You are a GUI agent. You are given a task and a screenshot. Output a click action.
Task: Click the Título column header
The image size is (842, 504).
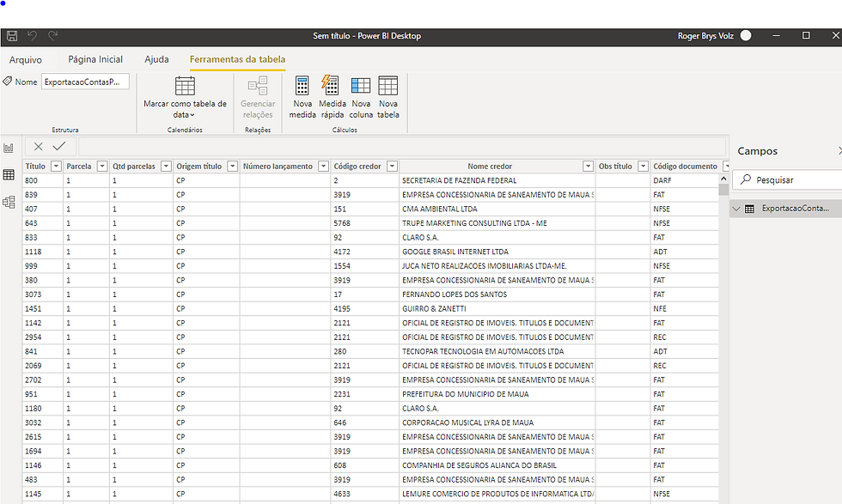click(x=35, y=167)
